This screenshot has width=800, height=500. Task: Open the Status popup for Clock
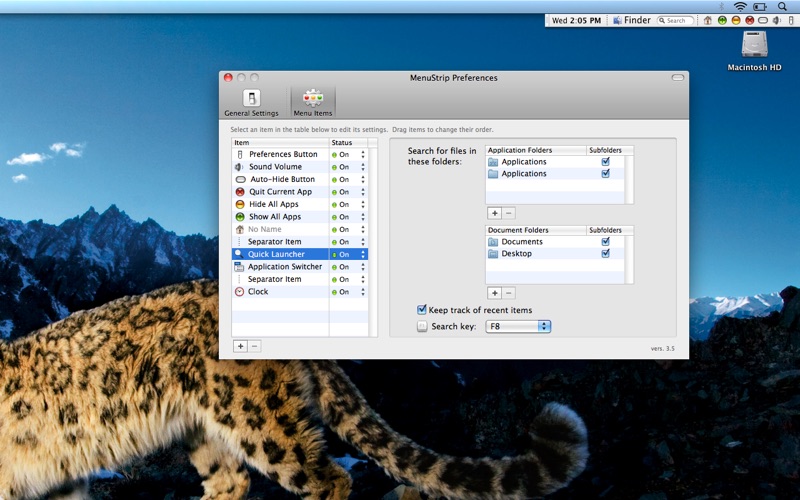[363, 292]
